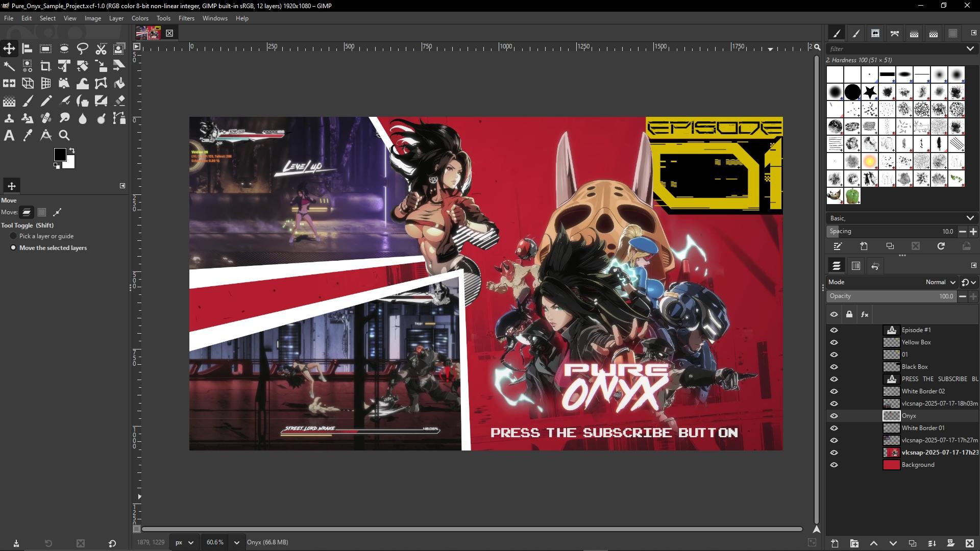Viewport: 980px width, 551px height.
Task: Open the Filters menu
Action: (186, 18)
